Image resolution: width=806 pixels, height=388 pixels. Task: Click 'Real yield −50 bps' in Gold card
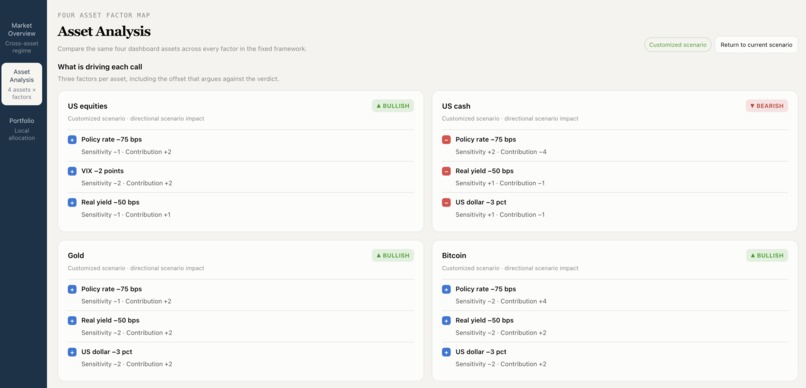point(110,320)
